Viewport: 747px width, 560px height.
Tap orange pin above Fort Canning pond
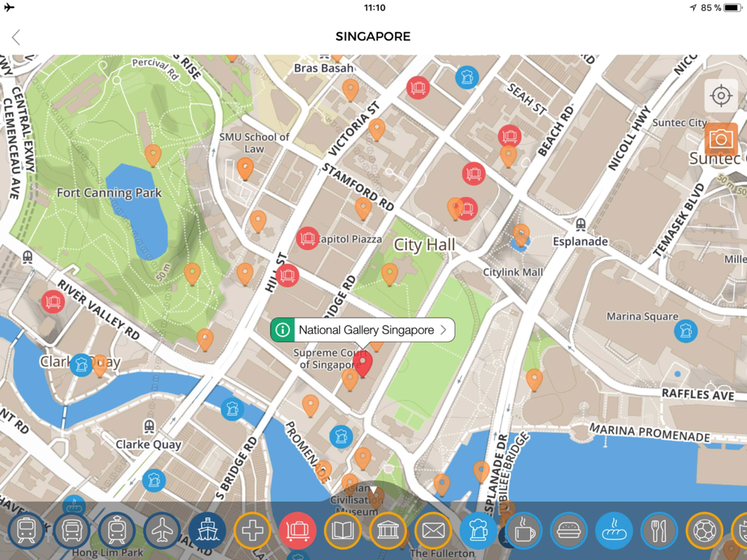pos(153,155)
